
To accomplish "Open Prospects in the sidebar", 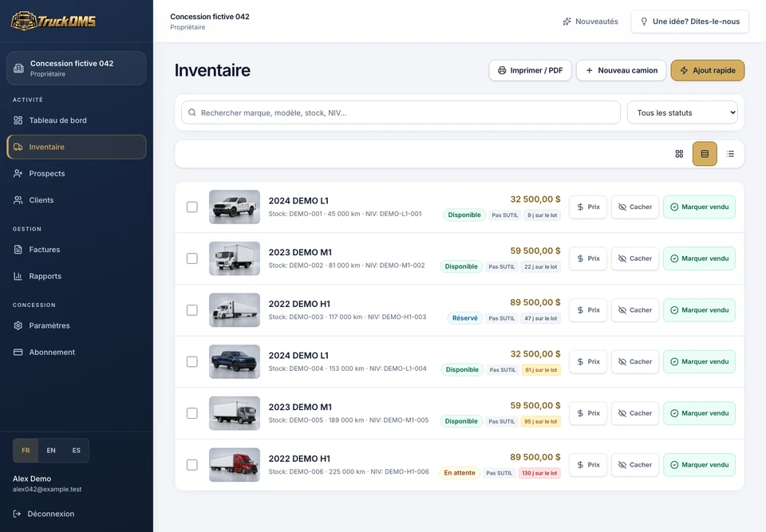I will pos(77,173).
